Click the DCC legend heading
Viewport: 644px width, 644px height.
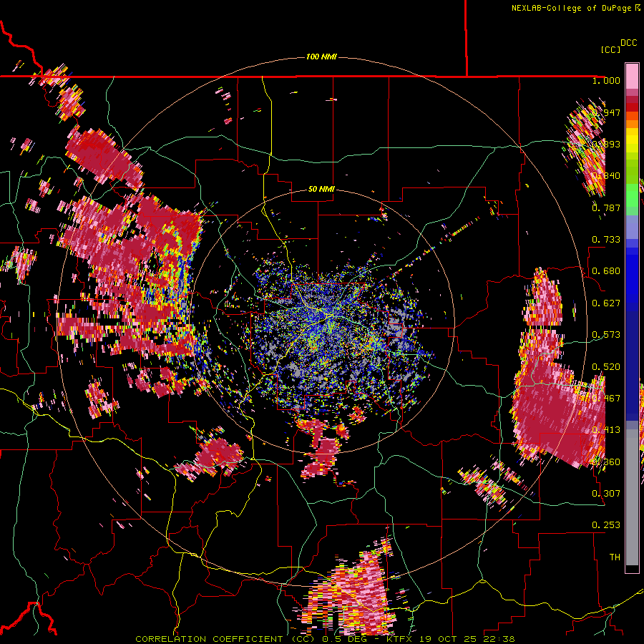click(629, 43)
